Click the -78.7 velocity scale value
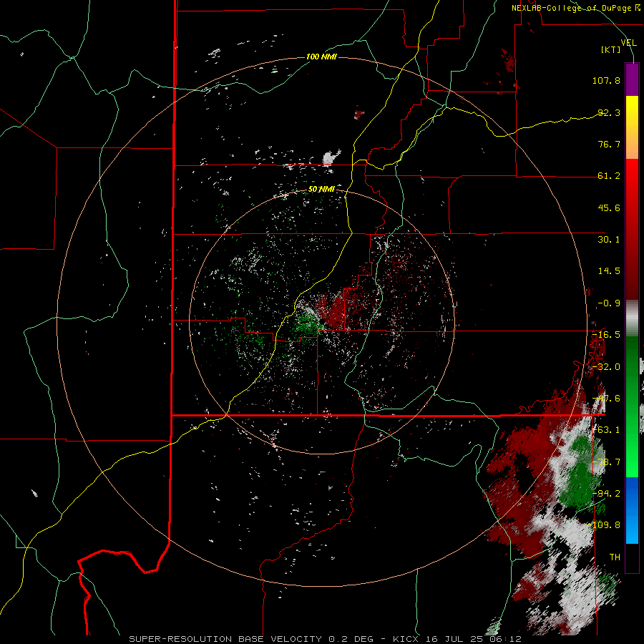This screenshot has width=644, height=644. point(606,462)
